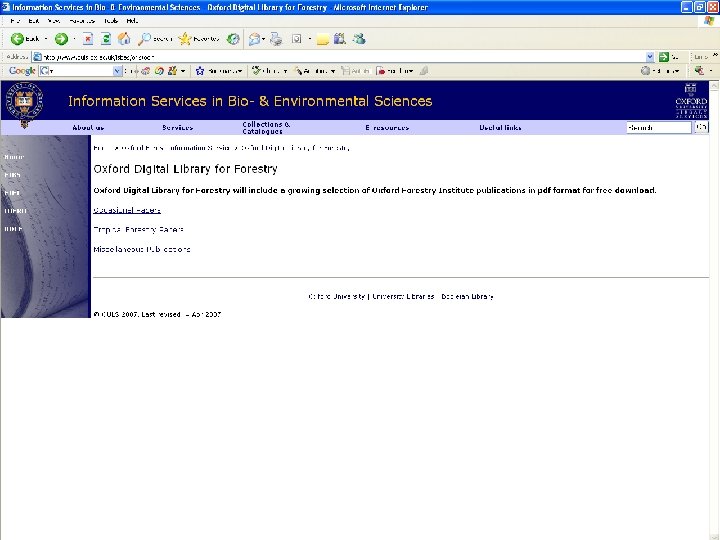Screen dimensions: 720x540
Task: Open the History clock icon
Action: point(233,39)
